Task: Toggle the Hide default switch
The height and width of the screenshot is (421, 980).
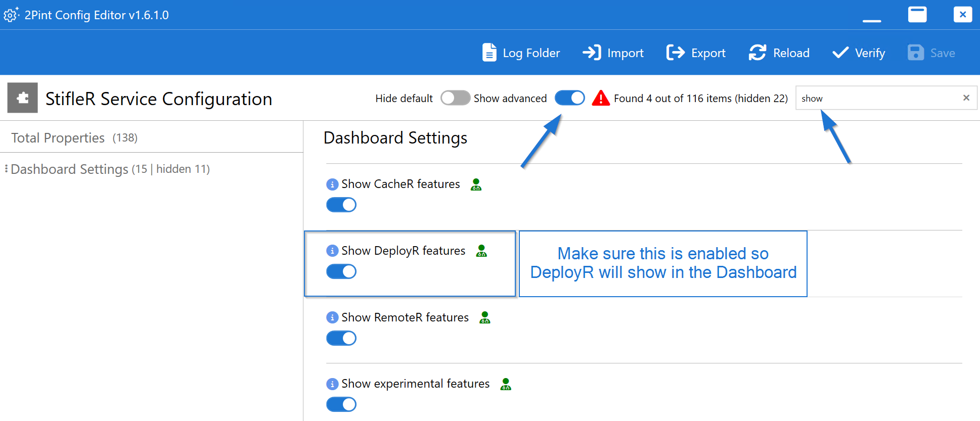Action: 455,98
